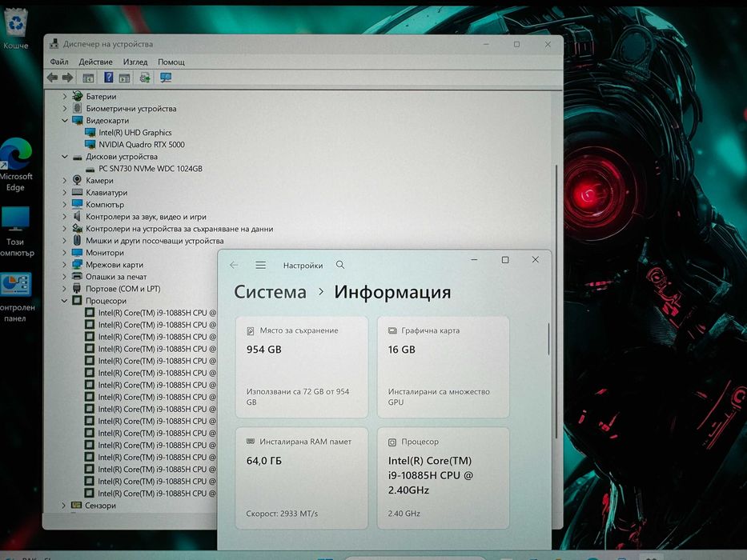Image resolution: width=747 pixels, height=560 pixels.
Task: Click the scan for hardware changes monitor icon
Action: (x=165, y=77)
